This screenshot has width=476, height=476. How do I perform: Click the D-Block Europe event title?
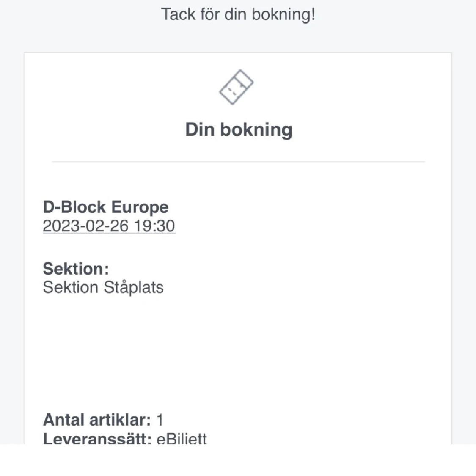106,207
